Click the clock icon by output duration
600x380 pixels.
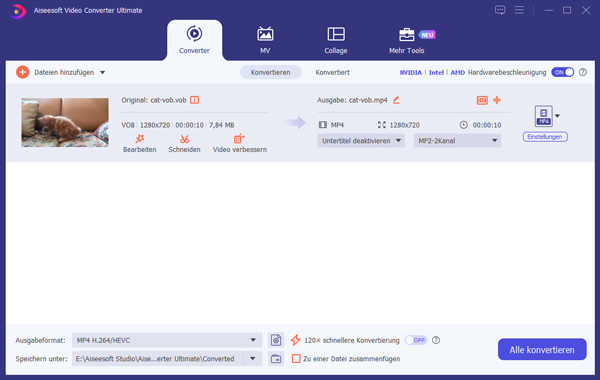pos(464,125)
